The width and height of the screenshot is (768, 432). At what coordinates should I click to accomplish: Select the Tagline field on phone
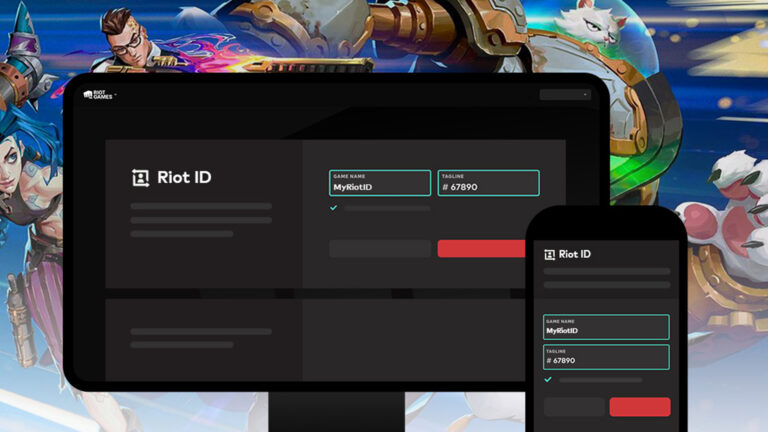click(606, 357)
